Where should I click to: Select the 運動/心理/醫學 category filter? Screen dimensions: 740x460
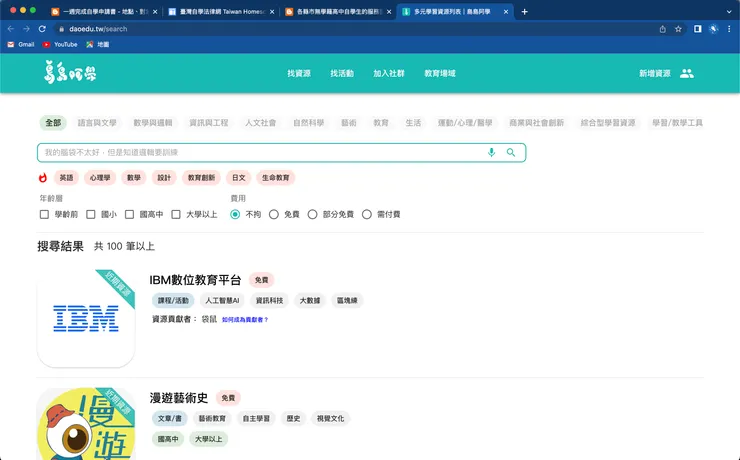(465, 123)
